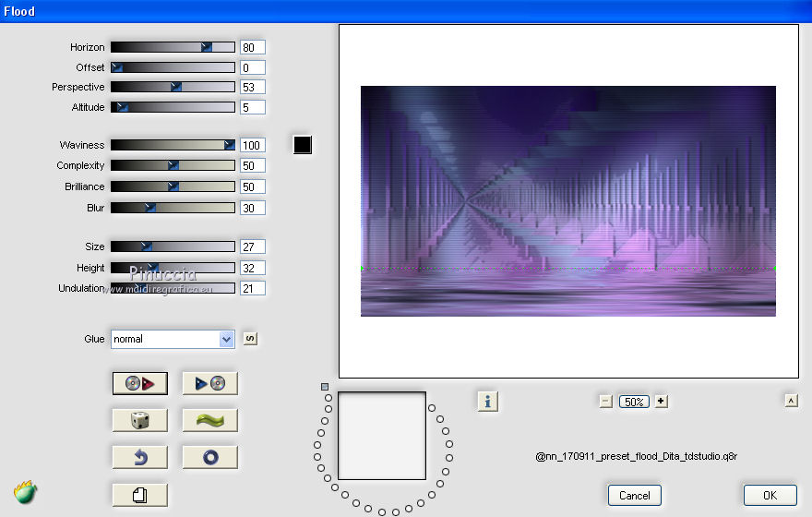Click the blue ring reset button
812x517 pixels.
pos(209,457)
